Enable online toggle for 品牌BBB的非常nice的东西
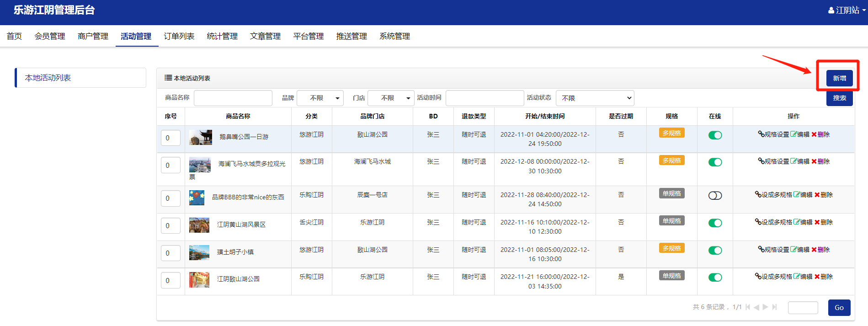 [715, 196]
